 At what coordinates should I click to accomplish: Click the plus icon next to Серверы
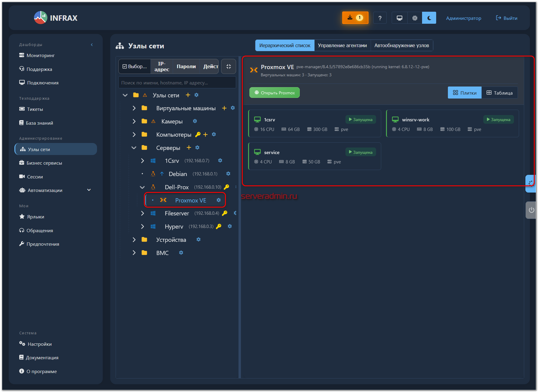pyautogui.click(x=189, y=147)
